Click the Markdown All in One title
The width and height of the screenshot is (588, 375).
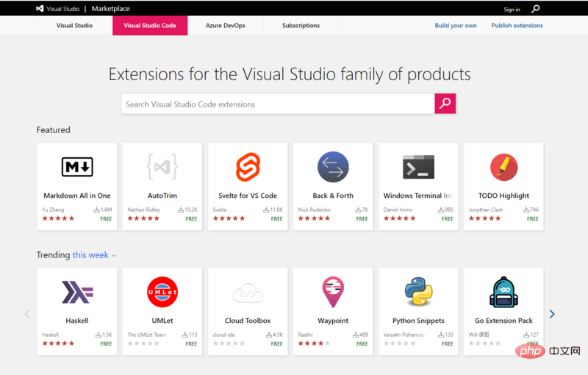77,196
